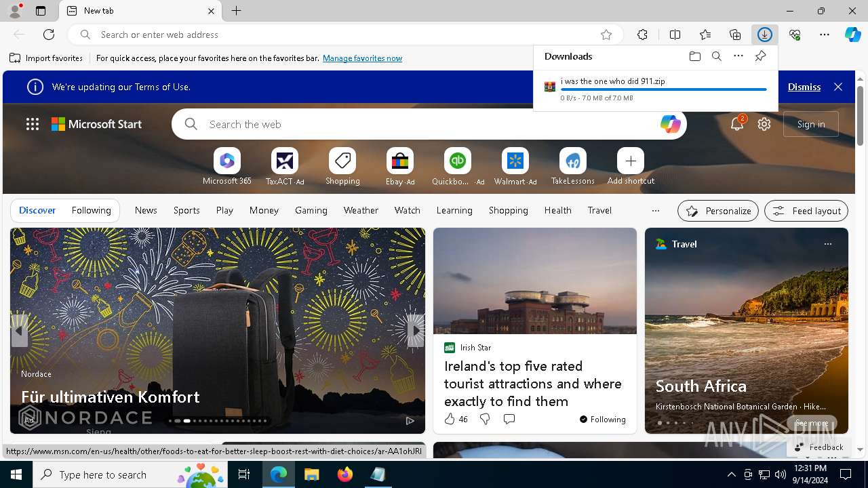Image resolution: width=868 pixels, height=488 pixels.
Task: Open Feed layout options
Action: coord(806,211)
